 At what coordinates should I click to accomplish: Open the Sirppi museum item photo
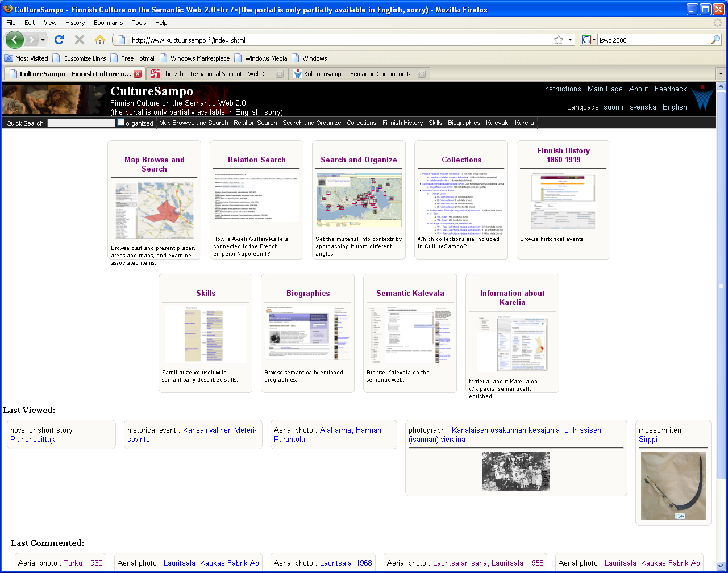pos(673,486)
